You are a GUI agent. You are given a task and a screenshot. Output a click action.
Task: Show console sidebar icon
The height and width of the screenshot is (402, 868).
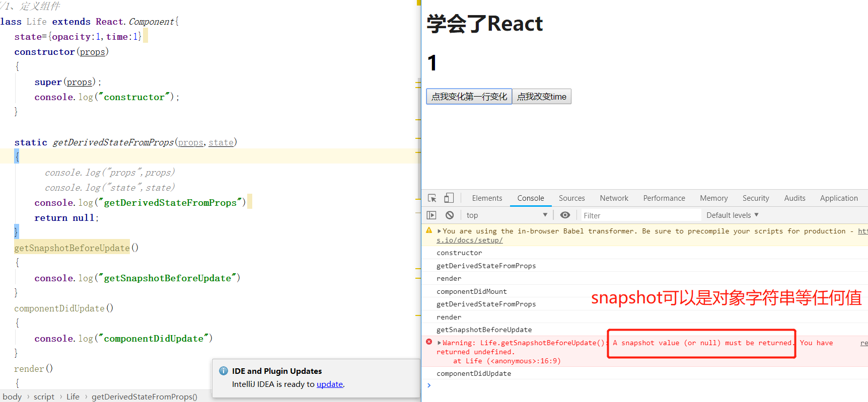click(x=431, y=215)
